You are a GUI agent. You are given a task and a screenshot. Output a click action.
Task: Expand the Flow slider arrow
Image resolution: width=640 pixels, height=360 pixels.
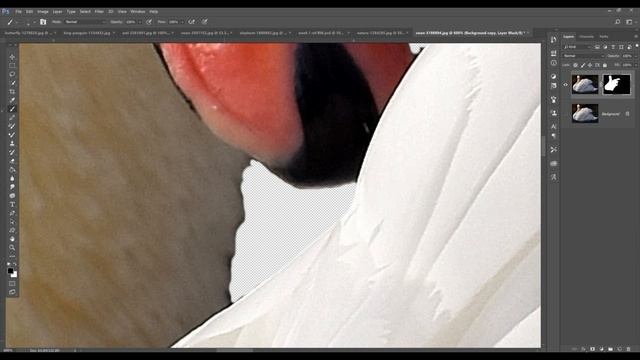[182, 22]
